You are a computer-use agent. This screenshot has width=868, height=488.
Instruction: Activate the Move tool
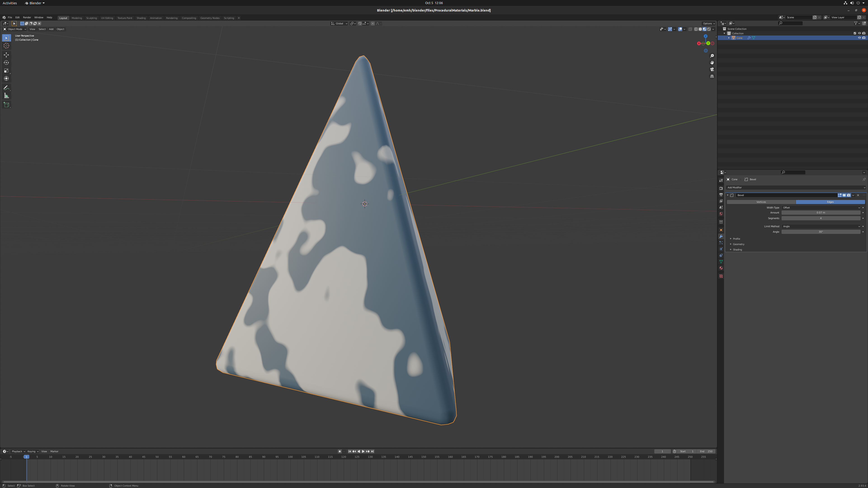[x=6, y=55]
